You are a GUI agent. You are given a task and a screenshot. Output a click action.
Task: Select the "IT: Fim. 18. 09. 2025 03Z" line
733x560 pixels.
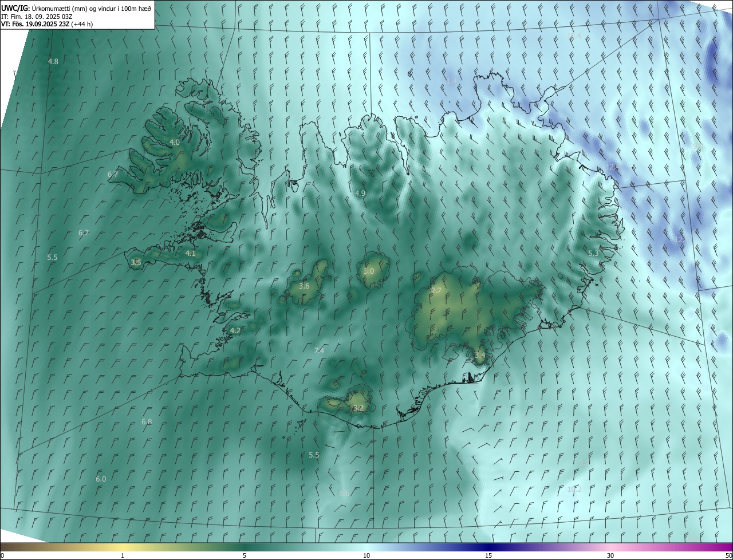[x=36, y=16]
